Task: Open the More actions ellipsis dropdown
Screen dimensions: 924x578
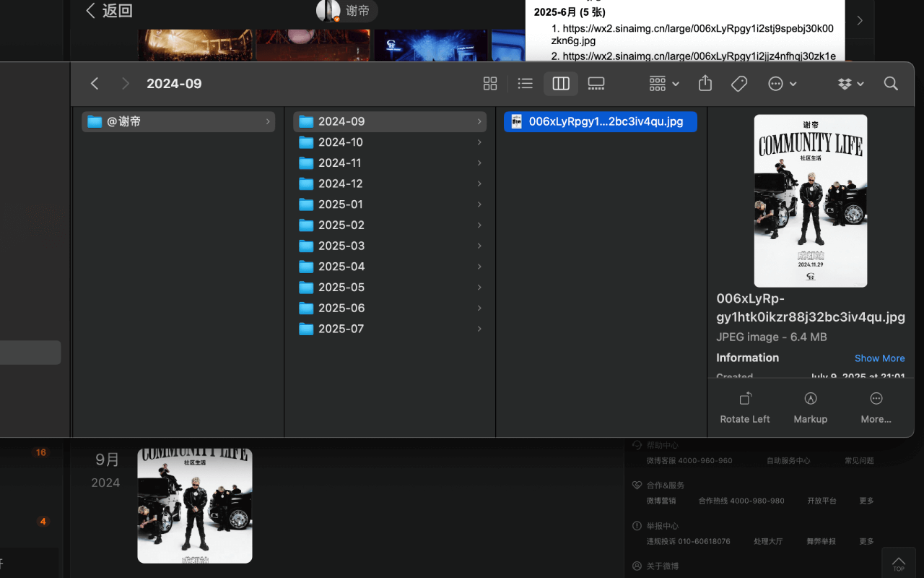Action: coord(783,84)
